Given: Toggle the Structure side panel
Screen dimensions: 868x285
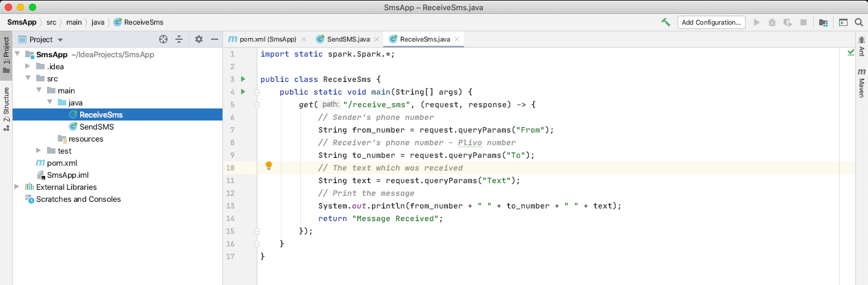Looking at the screenshot, I should point(6,108).
